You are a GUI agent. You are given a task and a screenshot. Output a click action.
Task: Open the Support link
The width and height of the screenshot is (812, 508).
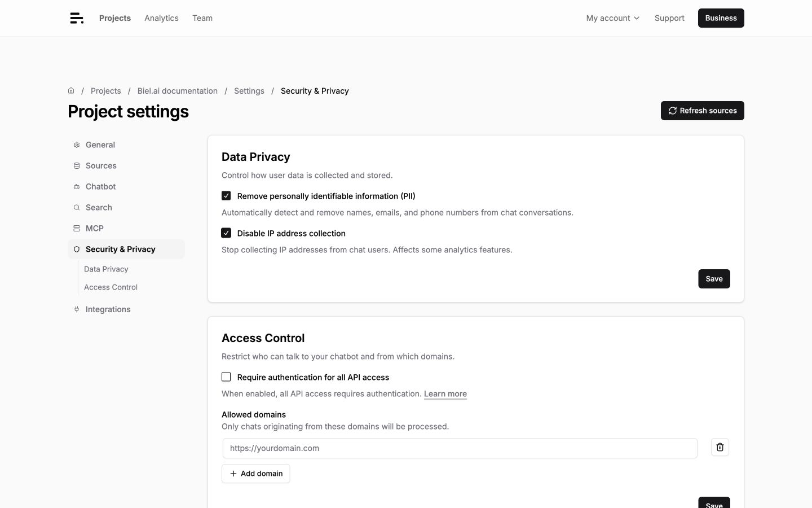(669, 18)
